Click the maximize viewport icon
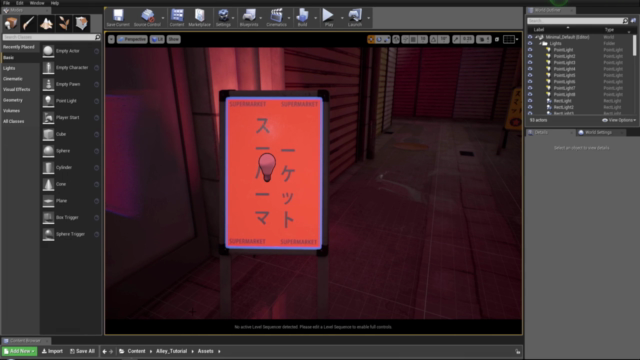This screenshot has width=640, height=360. click(497, 39)
